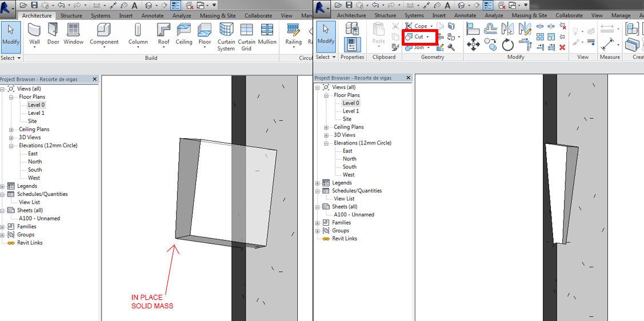Click the Demolish hammer icon in right window
The height and width of the screenshot is (321, 644).
[x=451, y=47]
